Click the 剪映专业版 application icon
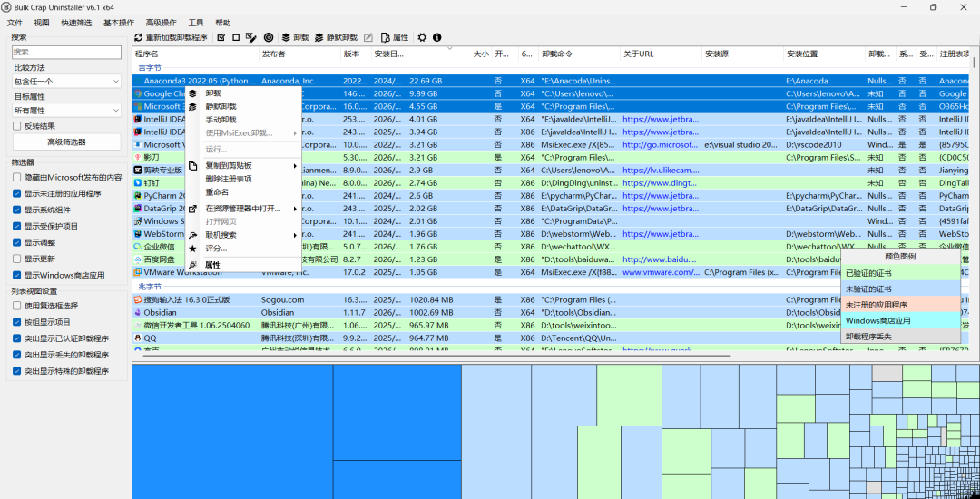The height and width of the screenshot is (499, 980). pyautogui.click(x=138, y=170)
